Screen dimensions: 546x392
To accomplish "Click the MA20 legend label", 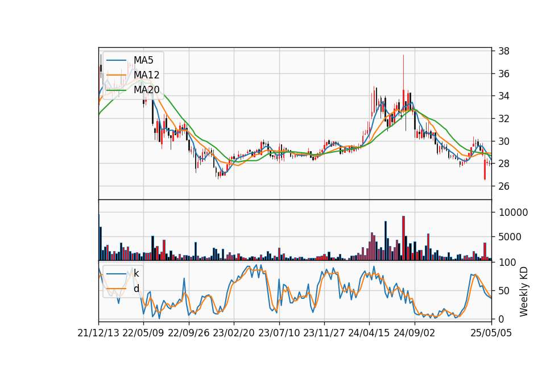I will click(x=146, y=90).
